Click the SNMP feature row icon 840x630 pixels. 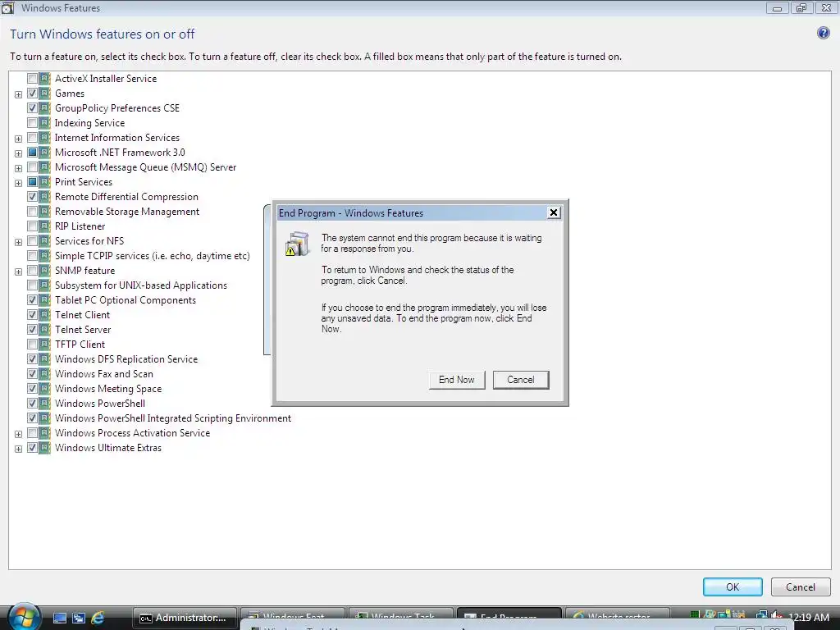pyautogui.click(x=45, y=271)
